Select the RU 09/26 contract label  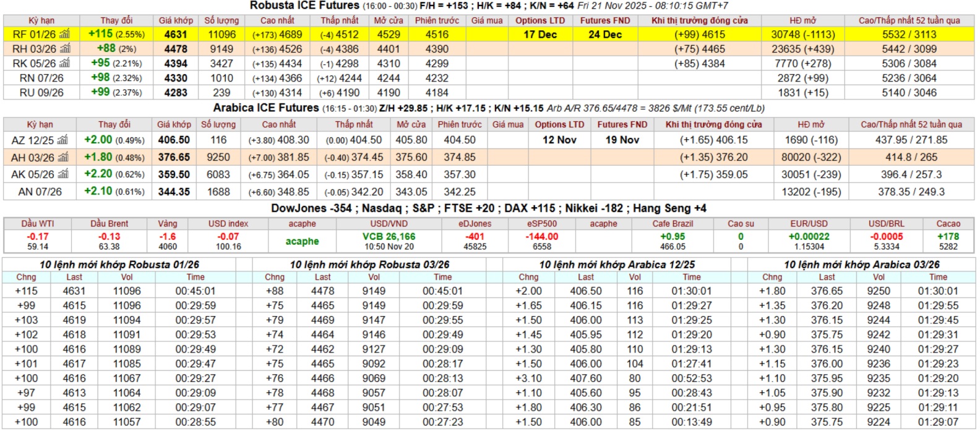(41, 93)
